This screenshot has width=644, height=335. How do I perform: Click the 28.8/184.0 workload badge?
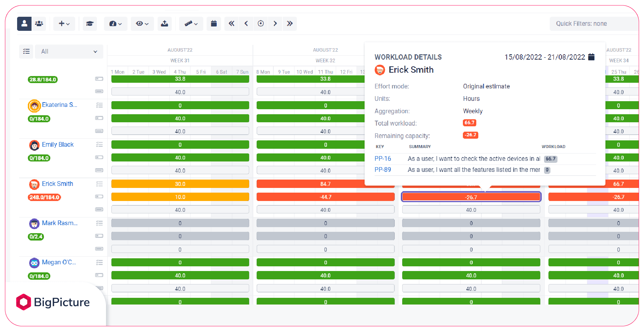pyautogui.click(x=43, y=80)
